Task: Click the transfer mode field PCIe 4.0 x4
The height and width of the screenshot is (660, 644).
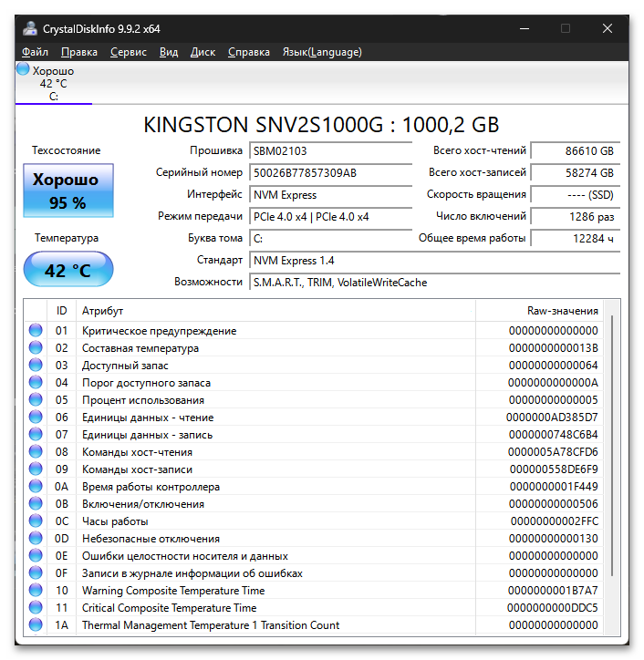Action: click(x=330, y=217)
